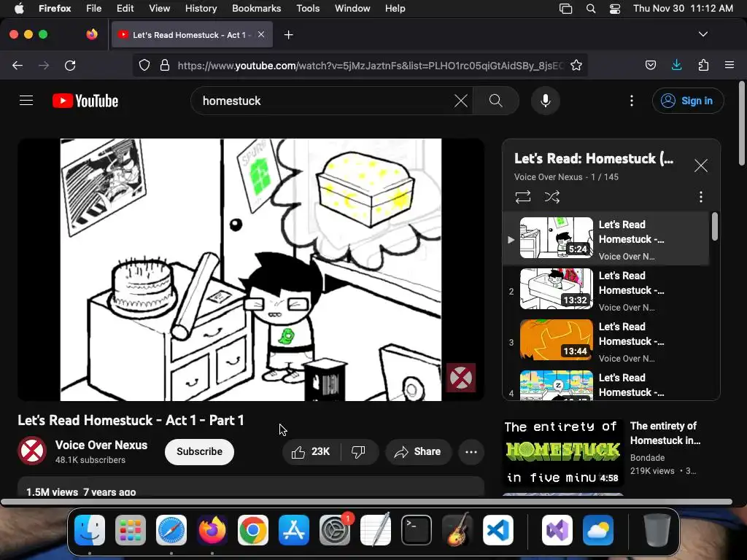Toggle playlist shuffle

coord(552,197)
